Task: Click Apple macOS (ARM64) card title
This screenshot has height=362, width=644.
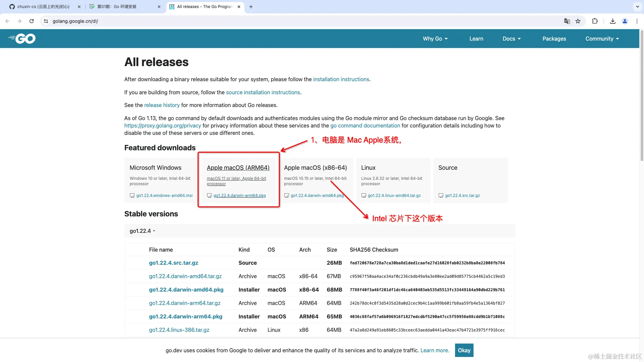Action: click(238, 168)
